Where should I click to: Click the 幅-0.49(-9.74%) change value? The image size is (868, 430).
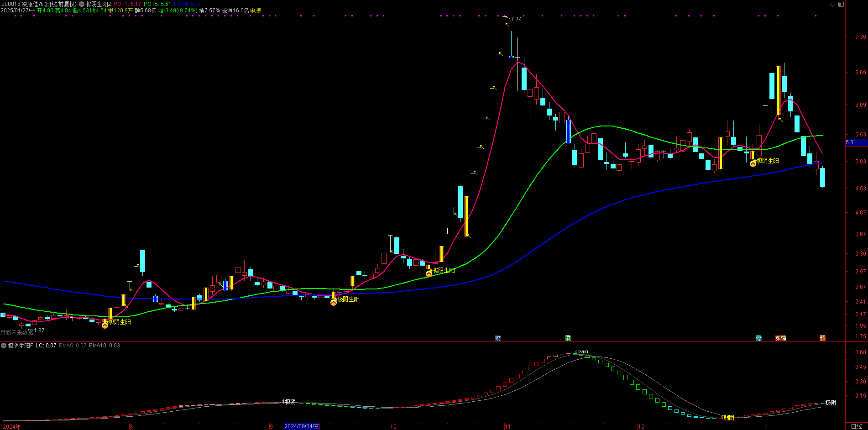[178, 10]
